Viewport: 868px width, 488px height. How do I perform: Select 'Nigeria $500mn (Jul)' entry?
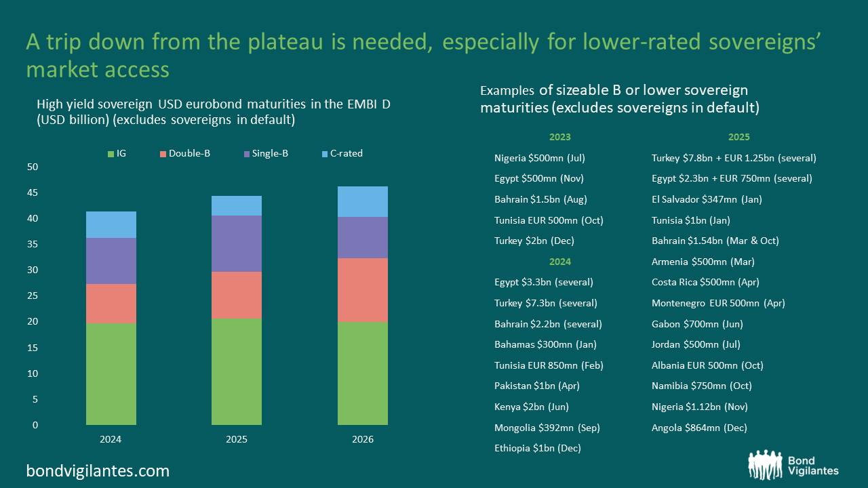pos(540,158)
